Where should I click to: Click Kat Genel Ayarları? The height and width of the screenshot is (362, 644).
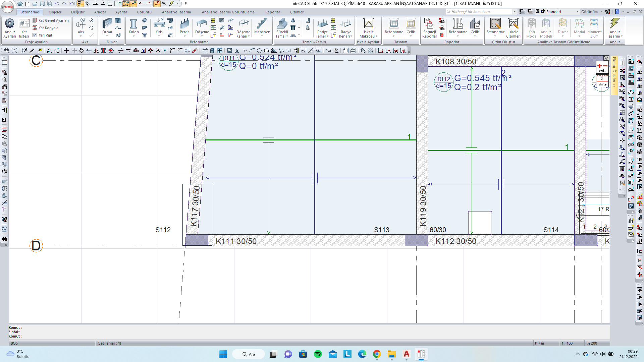[51, 20]
